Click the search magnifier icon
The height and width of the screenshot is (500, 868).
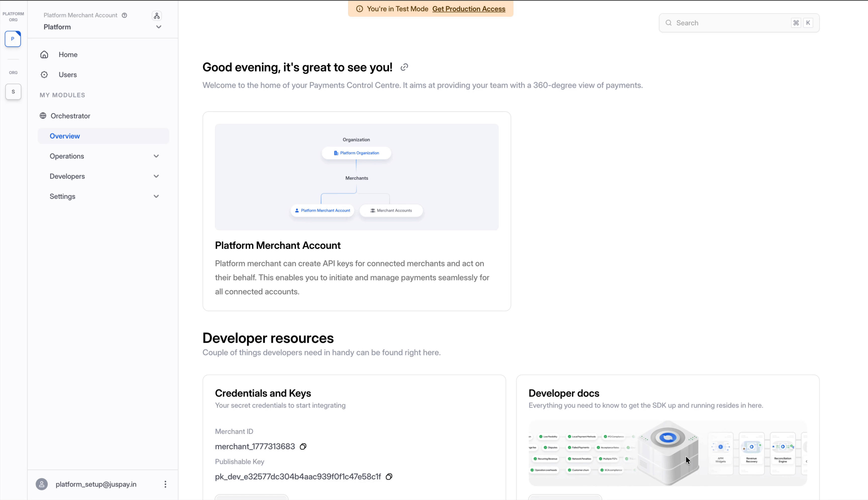click(669, 23)
